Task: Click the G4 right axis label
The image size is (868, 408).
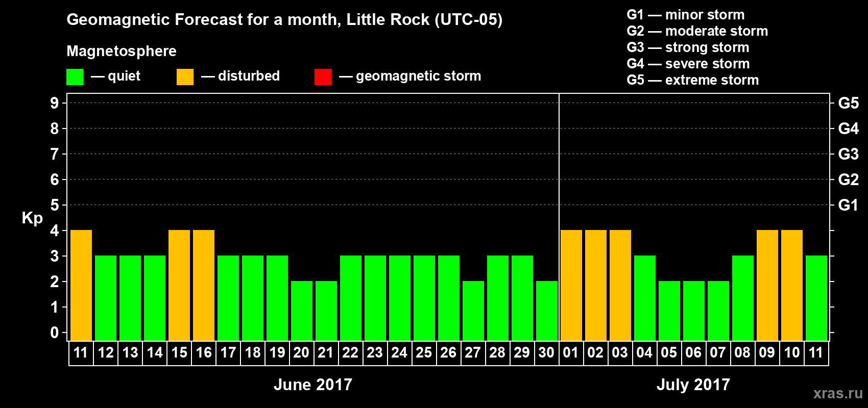Action: pyautogui.click(x=849, y=129)
